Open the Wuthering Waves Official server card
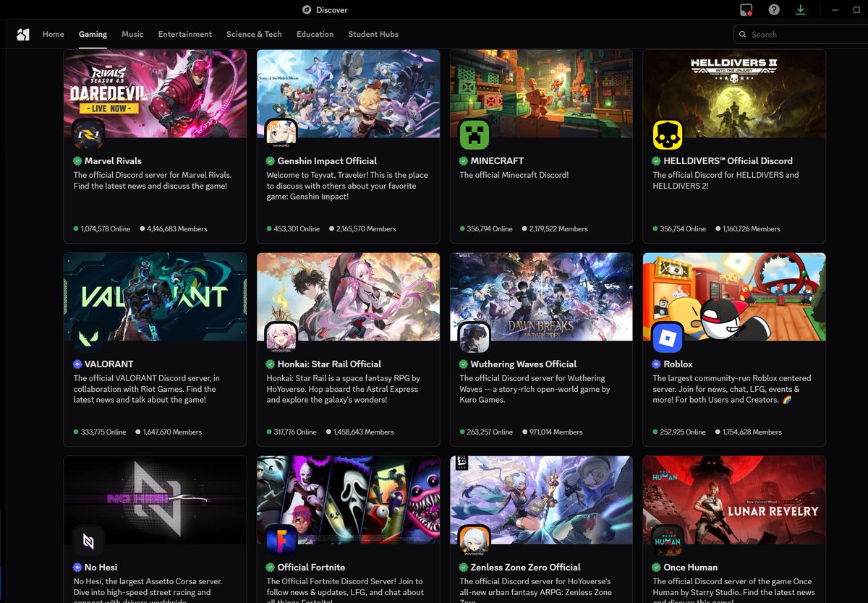The image size is (868, 603). point(541,347)
